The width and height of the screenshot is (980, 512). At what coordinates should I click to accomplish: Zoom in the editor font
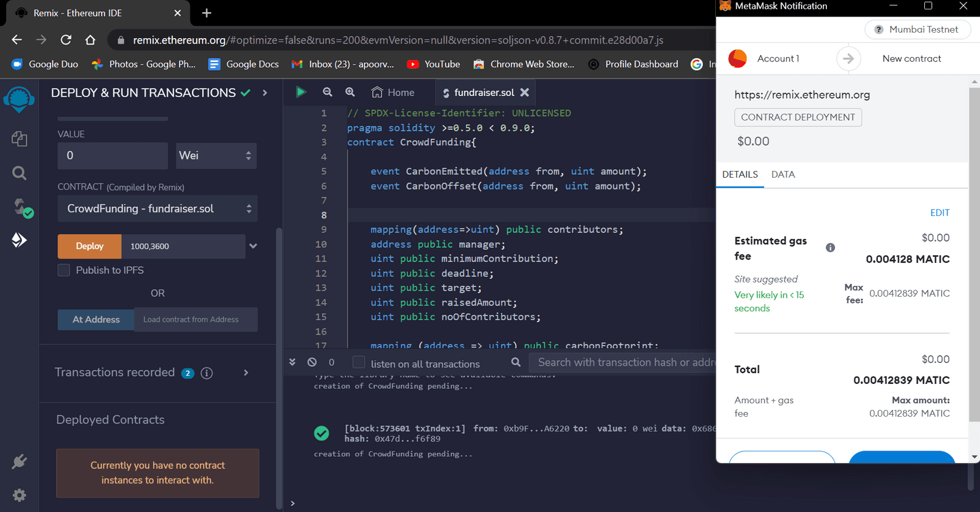pyautogui.click(x=350, y=93)
